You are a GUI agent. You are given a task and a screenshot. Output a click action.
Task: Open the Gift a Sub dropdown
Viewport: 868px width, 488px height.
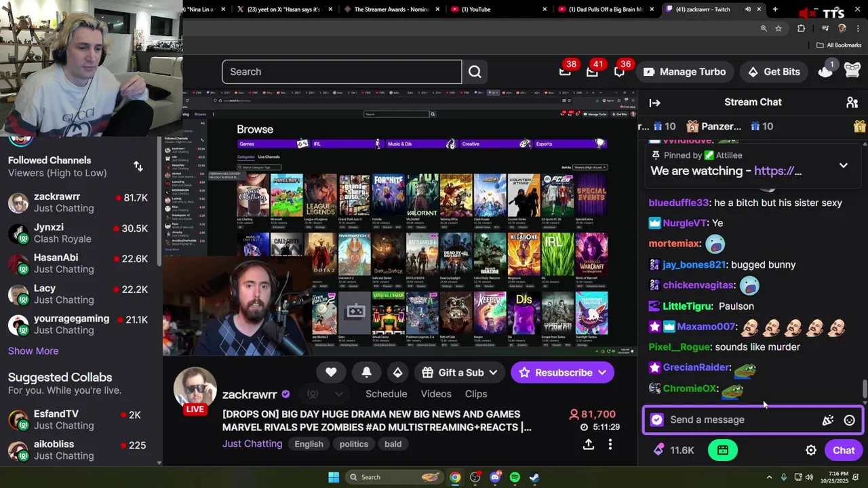click(460, 372)
